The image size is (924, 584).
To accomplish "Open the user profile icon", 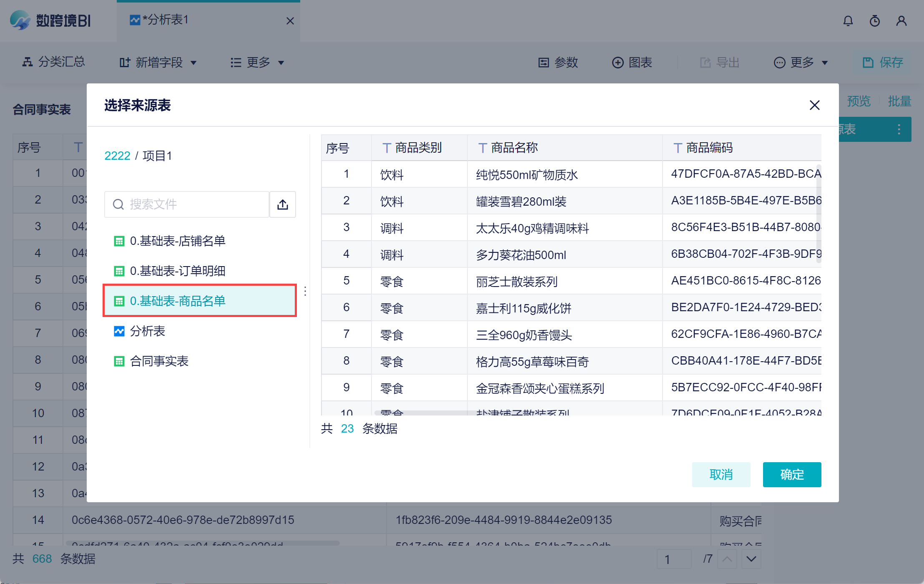I will (x=901, y=21).
